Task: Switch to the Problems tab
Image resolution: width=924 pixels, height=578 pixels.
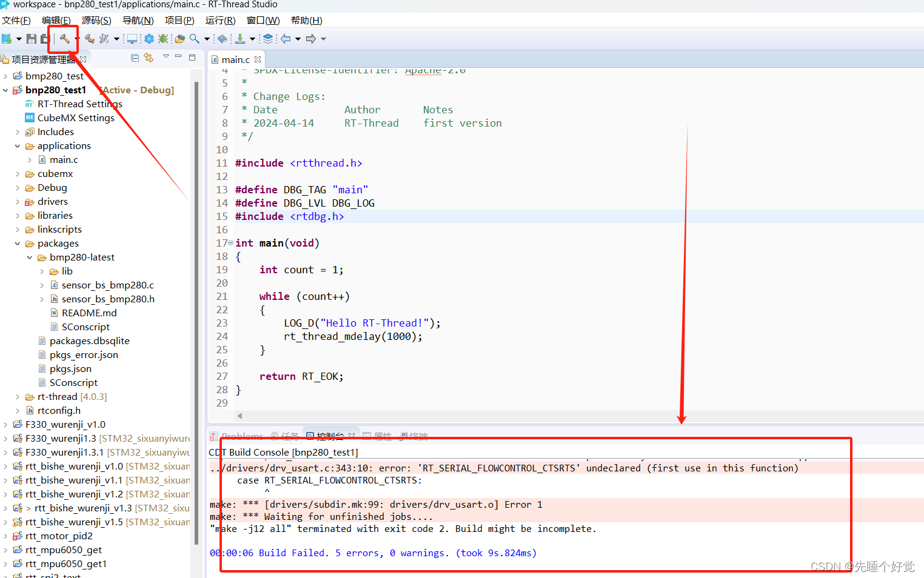Action: 236,436
